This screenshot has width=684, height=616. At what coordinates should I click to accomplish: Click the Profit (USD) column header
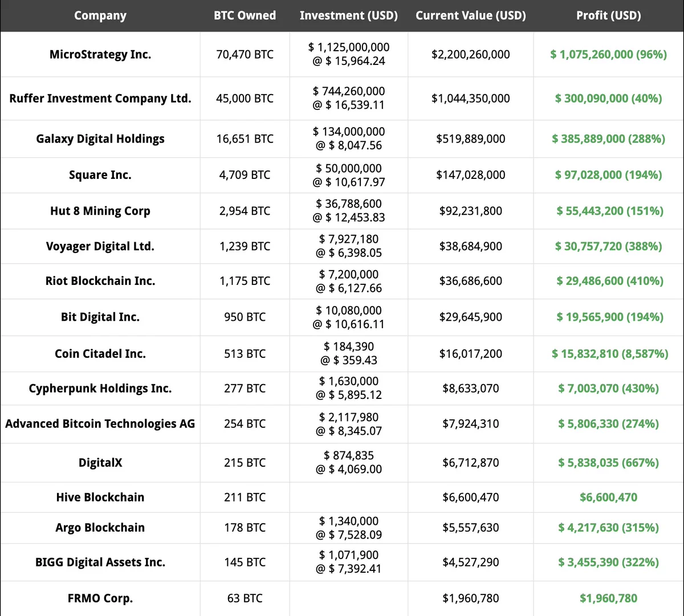point(609,16)
